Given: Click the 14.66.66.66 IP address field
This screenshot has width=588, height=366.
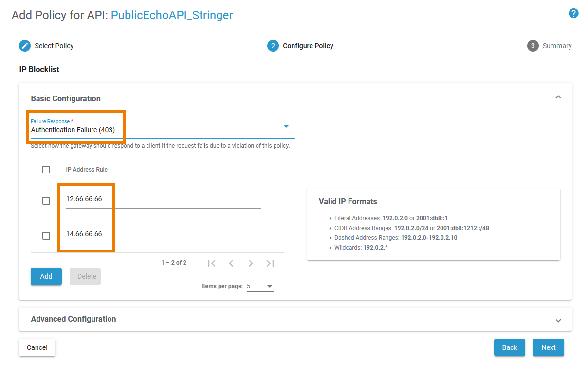Looking at the screenshot, I should 163,234.
